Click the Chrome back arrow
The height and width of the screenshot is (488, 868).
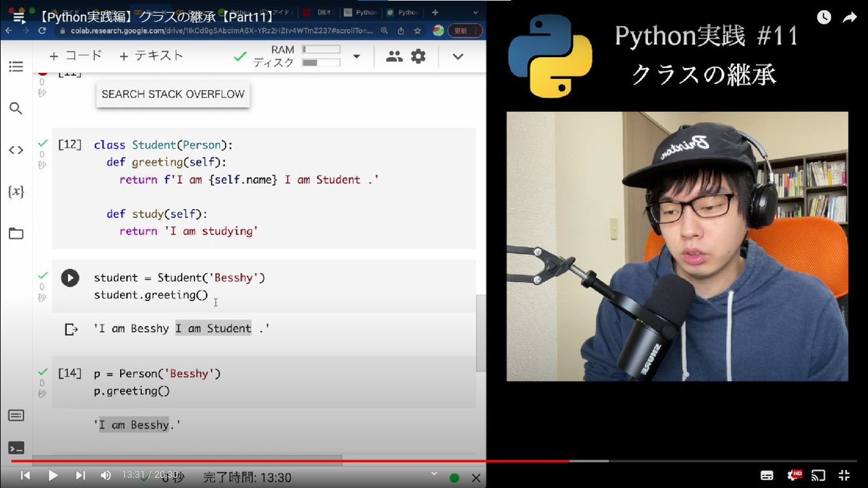pyautogui.click(x=7, y=31)
